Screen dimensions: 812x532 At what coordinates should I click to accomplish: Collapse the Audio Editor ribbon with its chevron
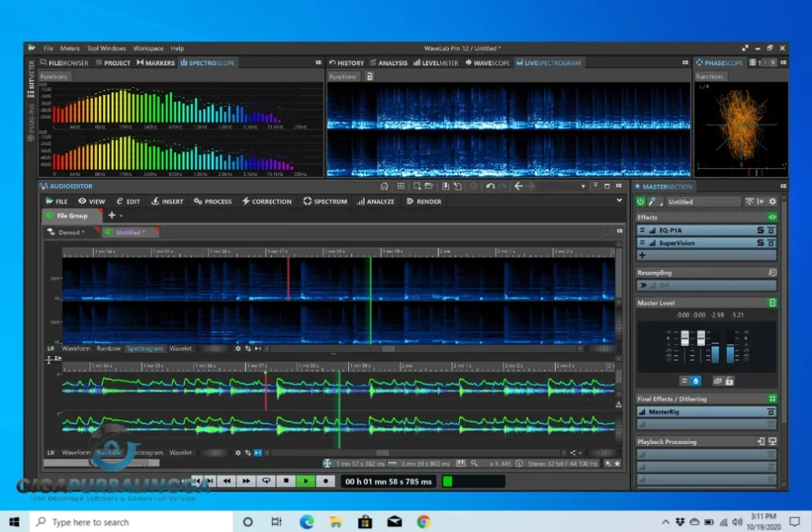(619, 201)
